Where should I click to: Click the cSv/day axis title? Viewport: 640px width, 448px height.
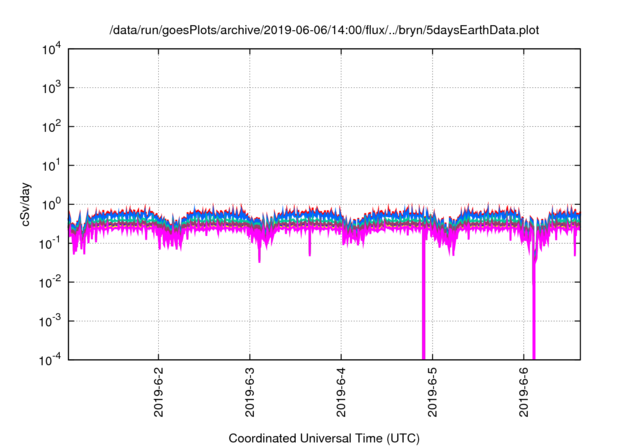point(25,205)
